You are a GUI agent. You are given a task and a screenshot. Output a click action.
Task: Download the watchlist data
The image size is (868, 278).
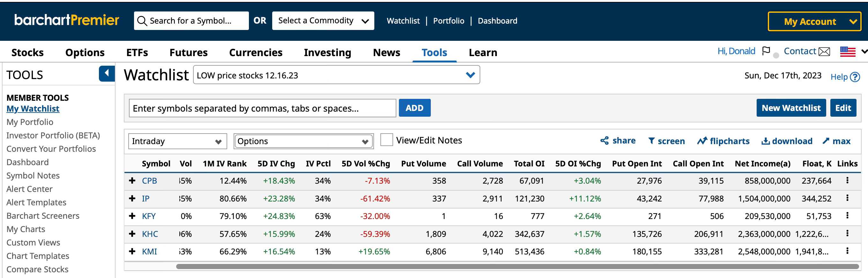coord(787,141)
